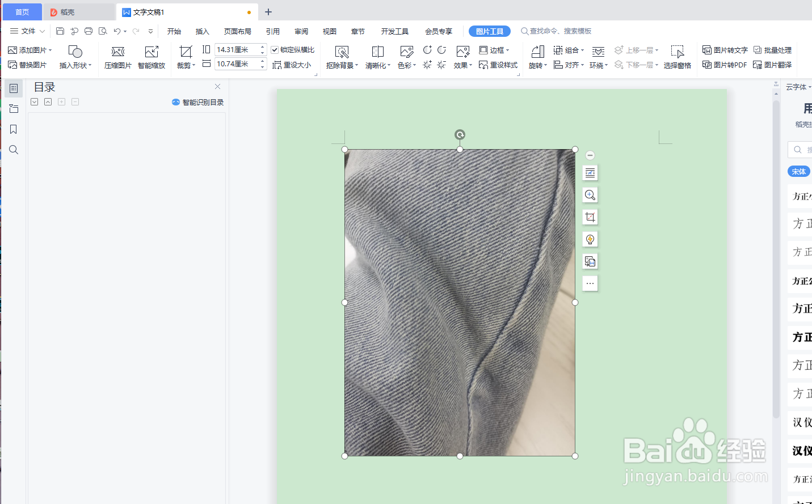Open 色彩 (Color) adjustments

[x=406, y=58]
